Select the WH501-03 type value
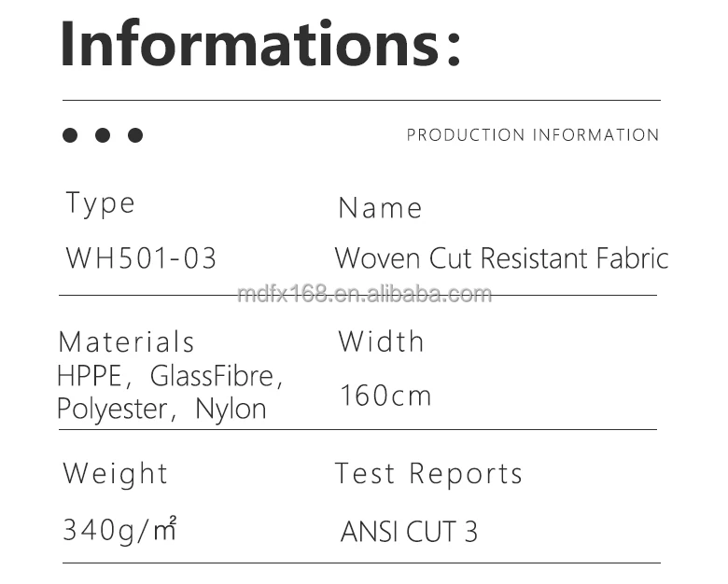Viewport: 728px width, 584px height. click(141, 258)
